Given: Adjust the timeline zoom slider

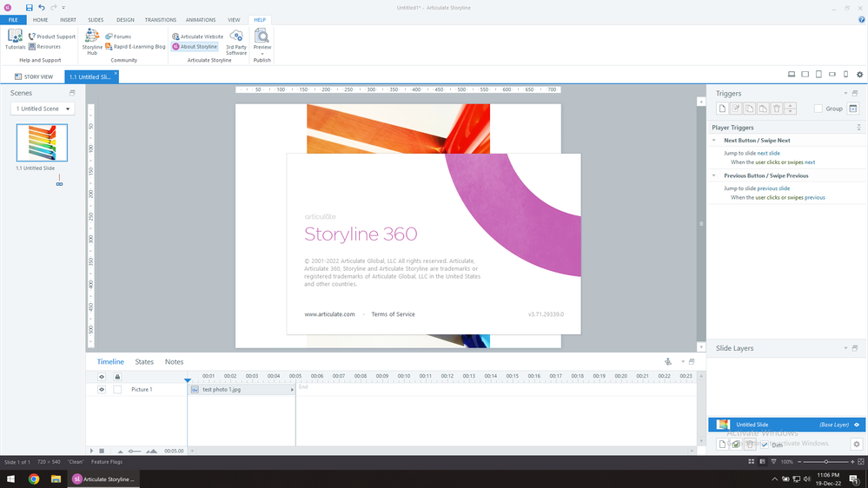Looking at the screenshot, I should [136, 451].
